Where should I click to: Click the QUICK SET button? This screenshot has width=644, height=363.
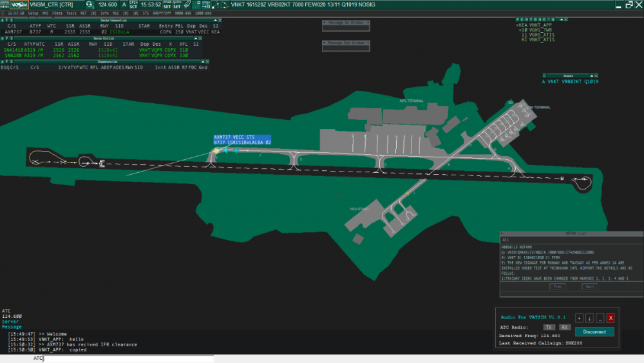tap(176, 5)
